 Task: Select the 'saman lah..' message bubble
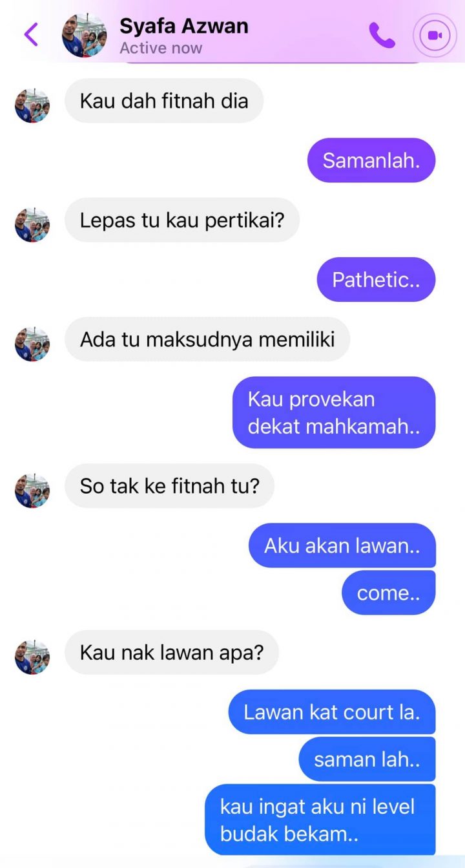[367, 759]
